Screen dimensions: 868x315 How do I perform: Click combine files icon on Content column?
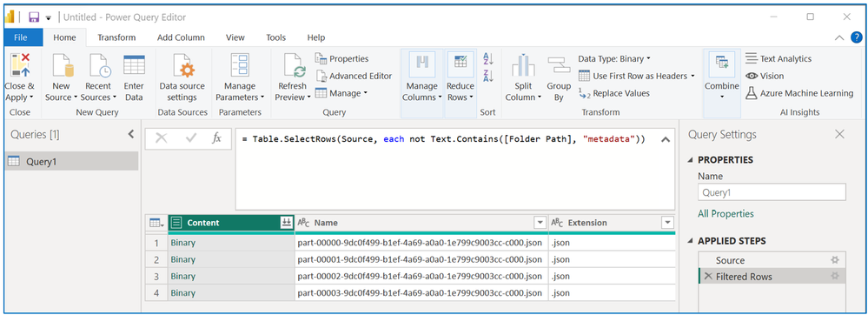click(286, 223)
